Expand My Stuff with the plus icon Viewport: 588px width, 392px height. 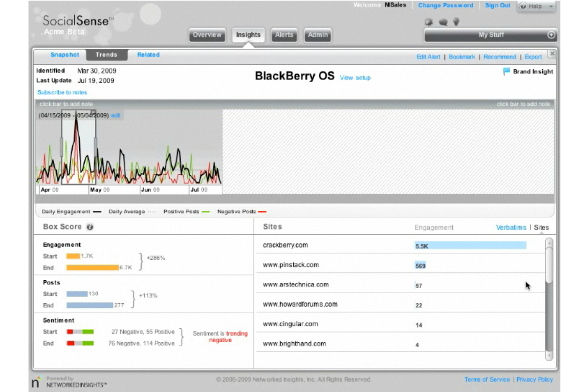[x=551, y=35]
